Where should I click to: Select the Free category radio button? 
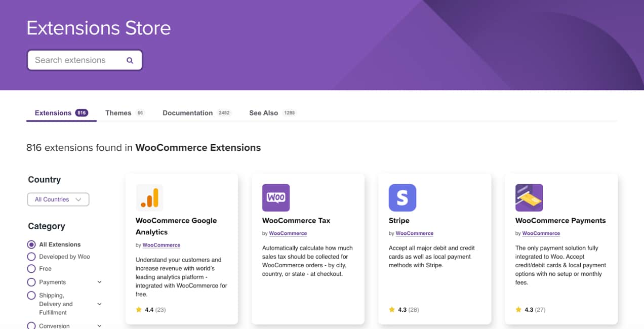click(31, 269)
